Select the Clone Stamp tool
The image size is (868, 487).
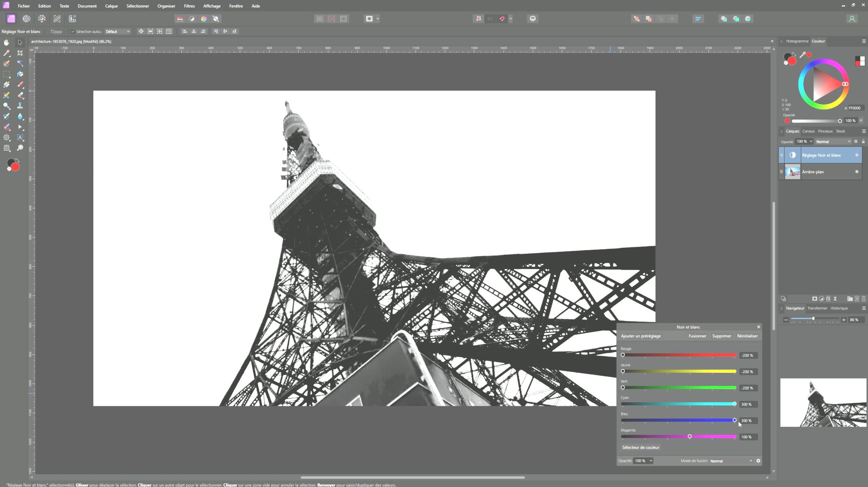click(x=20, y=106)
